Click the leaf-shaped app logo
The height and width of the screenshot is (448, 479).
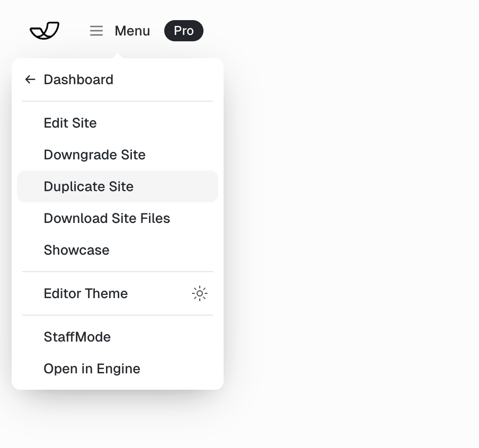click(x=45, y=31)
